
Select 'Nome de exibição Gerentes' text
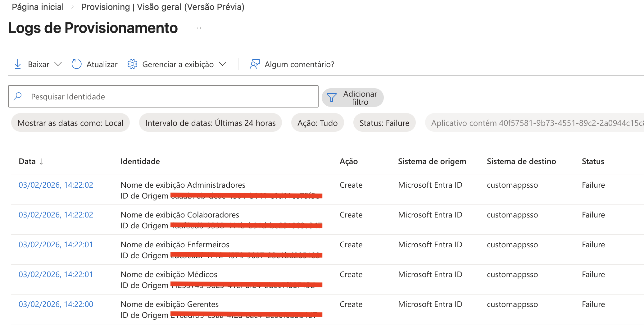point(170,304)
